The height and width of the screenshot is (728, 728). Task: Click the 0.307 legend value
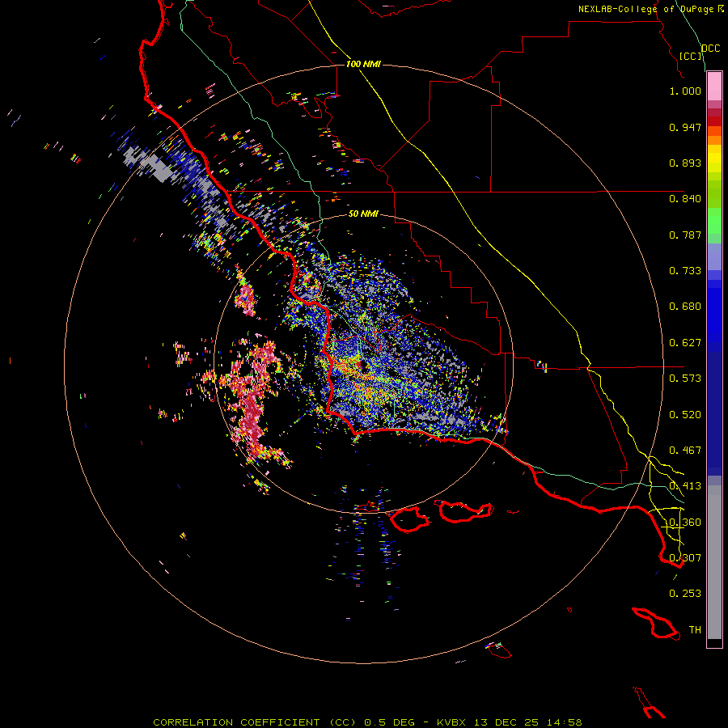click(685, 558)
